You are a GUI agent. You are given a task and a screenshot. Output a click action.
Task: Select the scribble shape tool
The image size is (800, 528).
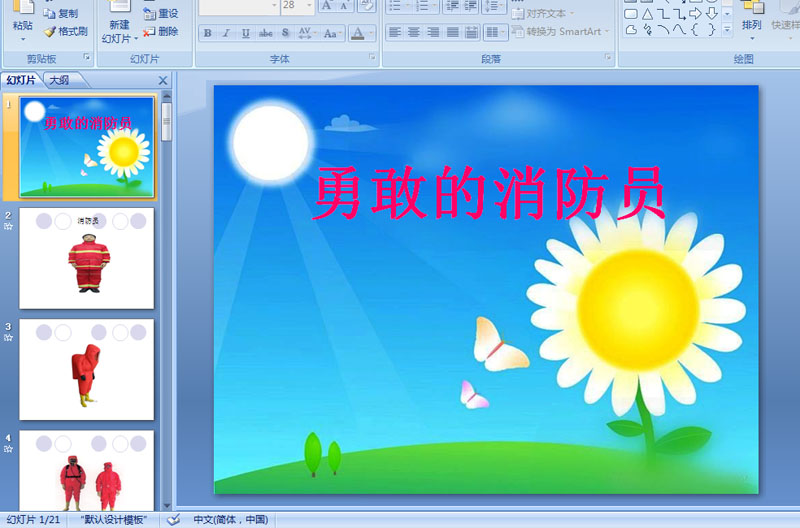[647, 30]
